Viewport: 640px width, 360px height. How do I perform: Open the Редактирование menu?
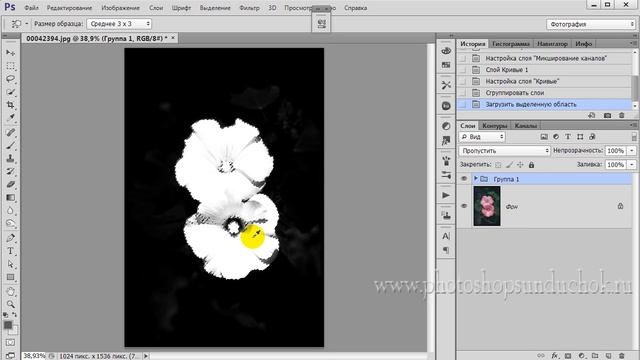[69, 8]
